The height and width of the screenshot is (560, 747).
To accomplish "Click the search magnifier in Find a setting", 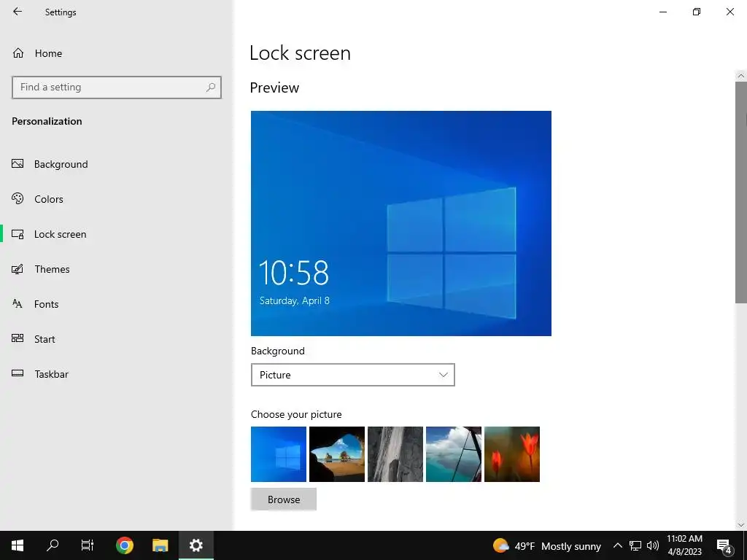I will point(211,87).
